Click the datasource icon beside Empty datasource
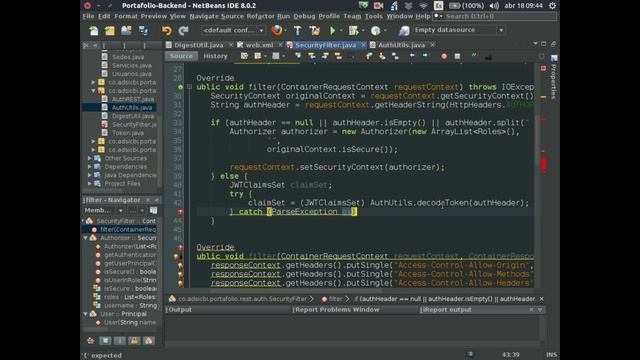Viewport: 640px width, 360px height. (404, 31)
